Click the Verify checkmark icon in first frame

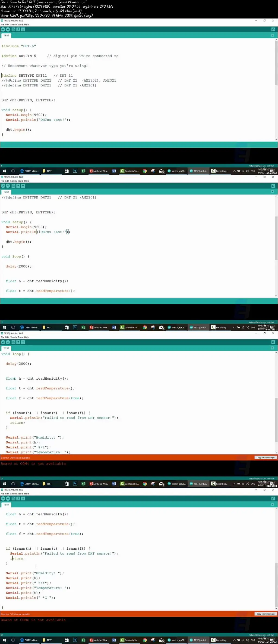3,29
